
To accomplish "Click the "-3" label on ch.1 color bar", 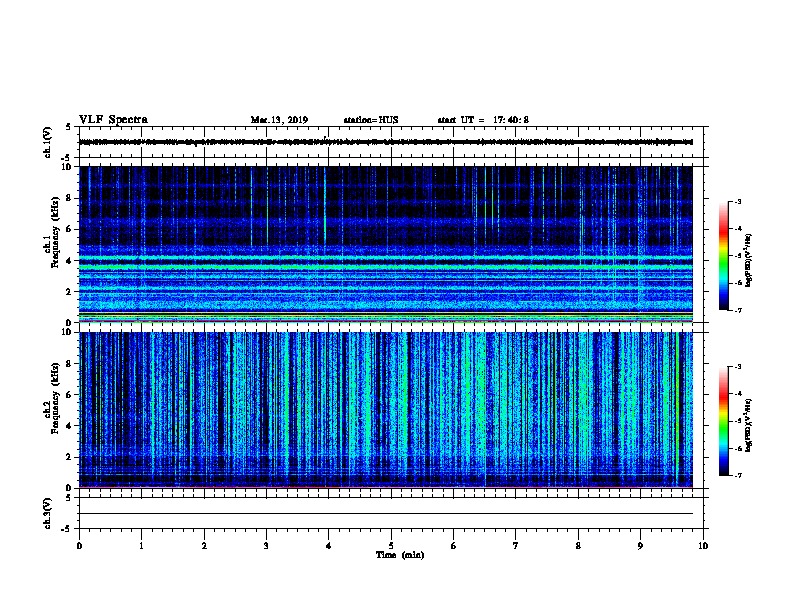I will (x=738, y=201).
